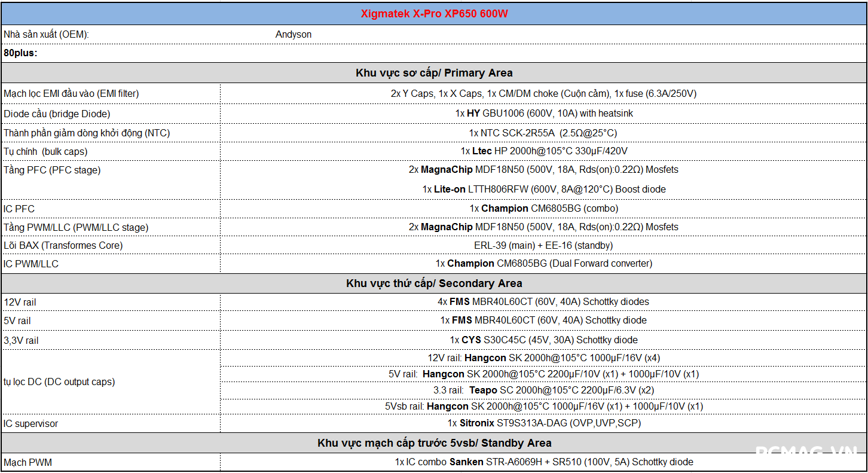
Task: Click the NTC SCK-2R55A value cell
Action: point(543,133)
